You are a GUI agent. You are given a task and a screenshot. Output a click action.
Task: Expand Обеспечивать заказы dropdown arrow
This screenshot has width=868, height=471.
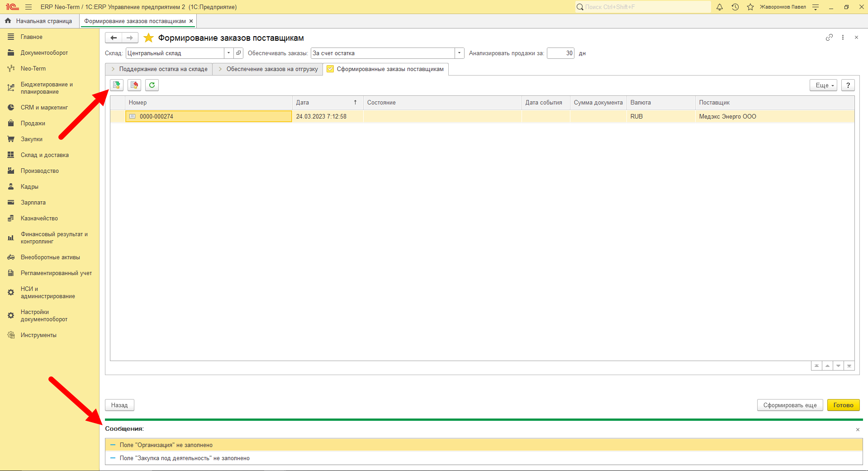(x=459, y=53)
